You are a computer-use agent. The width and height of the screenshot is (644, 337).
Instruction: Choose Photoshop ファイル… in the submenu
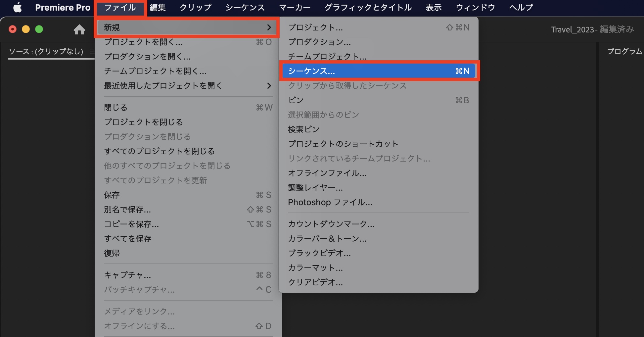click(379, 202)
